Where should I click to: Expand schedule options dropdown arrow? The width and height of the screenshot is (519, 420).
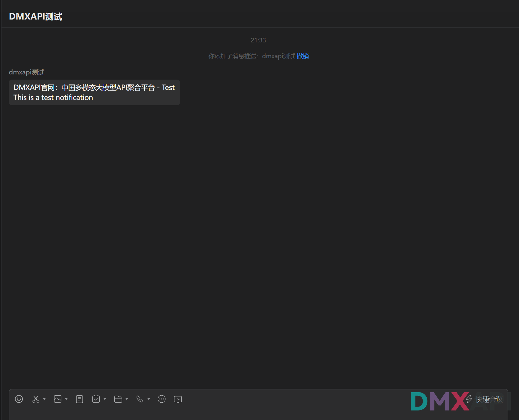click(x=105, y=399)
